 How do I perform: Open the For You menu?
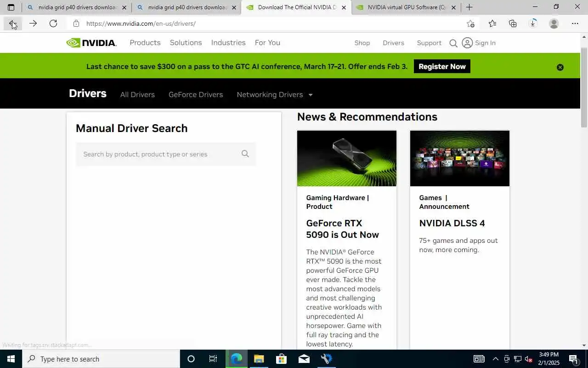267,42
